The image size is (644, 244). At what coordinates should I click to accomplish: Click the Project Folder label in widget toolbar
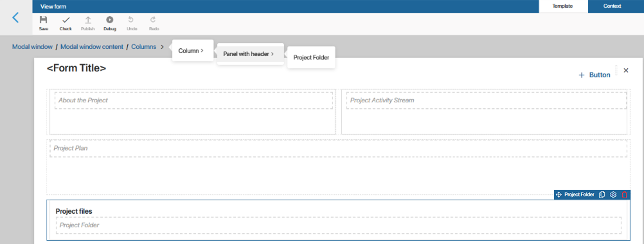pos(579,194)
